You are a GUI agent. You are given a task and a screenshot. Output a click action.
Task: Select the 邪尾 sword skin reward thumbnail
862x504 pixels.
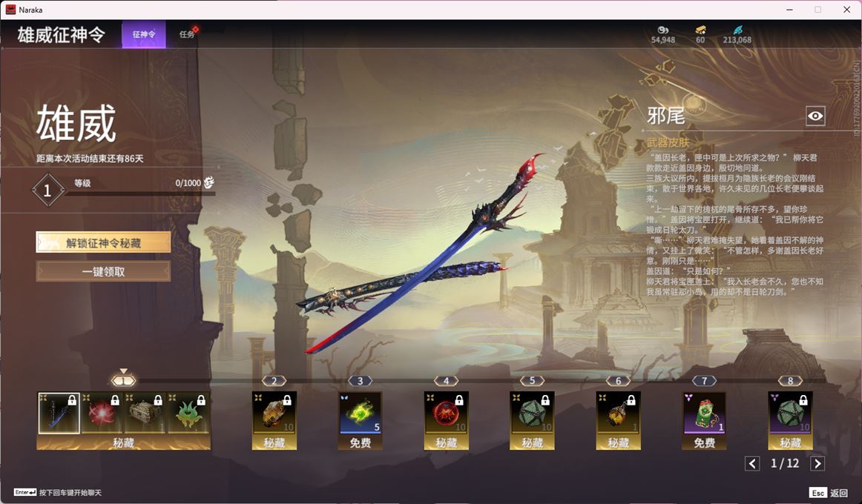point(59,413)
